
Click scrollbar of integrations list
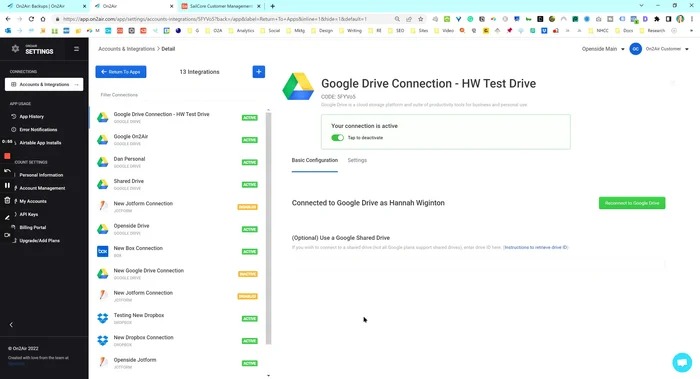[268, 228]
